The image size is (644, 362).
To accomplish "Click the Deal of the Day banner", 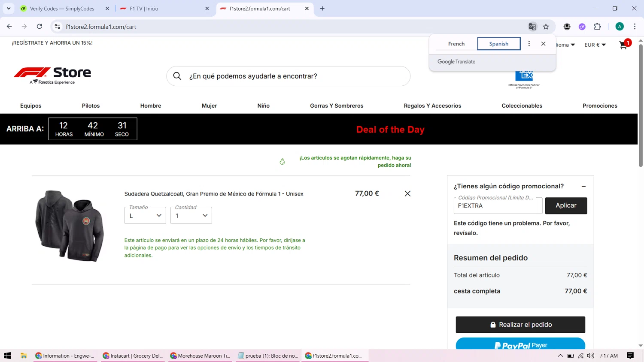I will tap(390, 130).
